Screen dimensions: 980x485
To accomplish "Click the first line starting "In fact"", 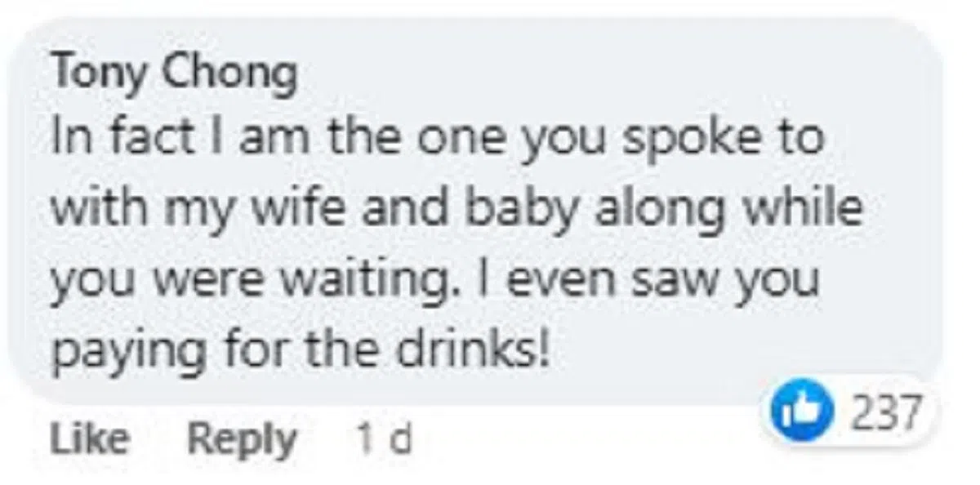I will [436, 140].
